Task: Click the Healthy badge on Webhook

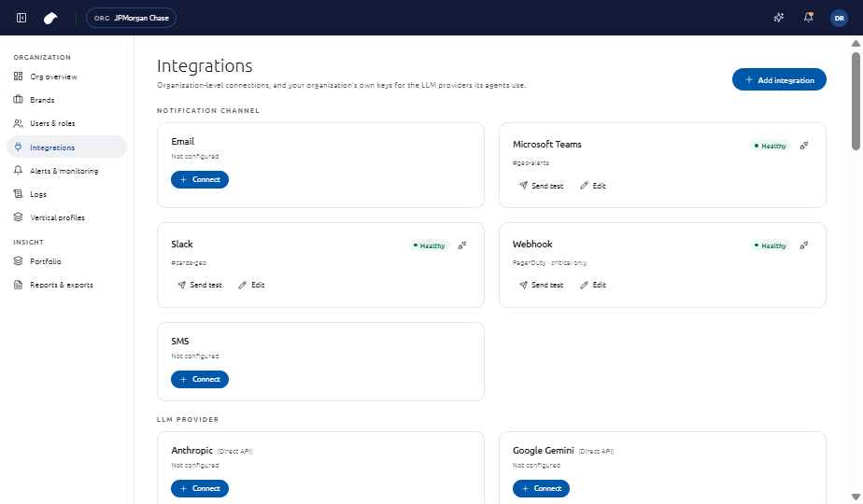Action: coord(771,245)
